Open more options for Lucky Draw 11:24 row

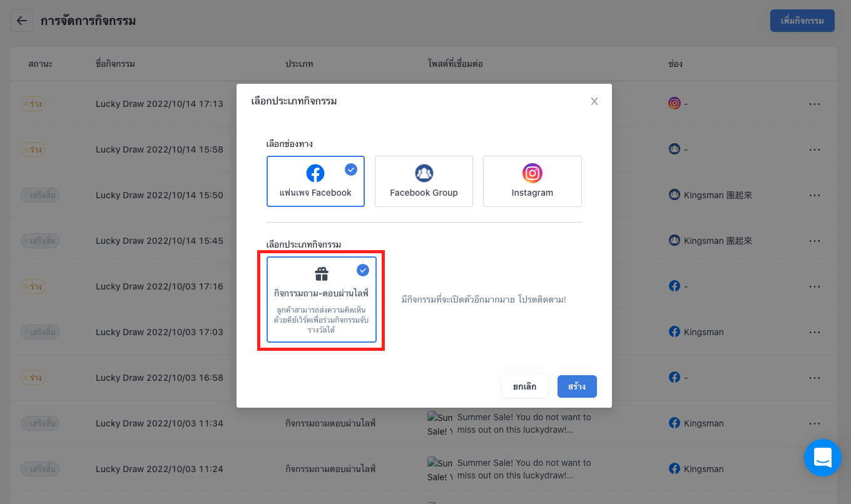pyautogui.click(x=814, y=469)
